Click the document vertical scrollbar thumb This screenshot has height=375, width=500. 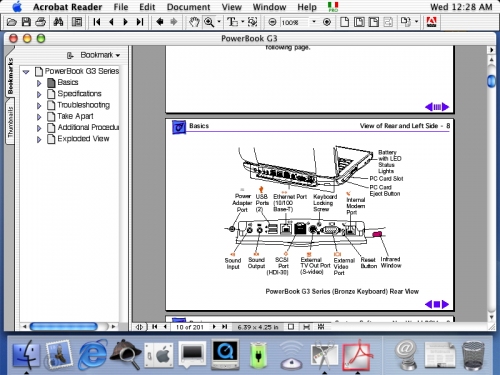point(491,81)
